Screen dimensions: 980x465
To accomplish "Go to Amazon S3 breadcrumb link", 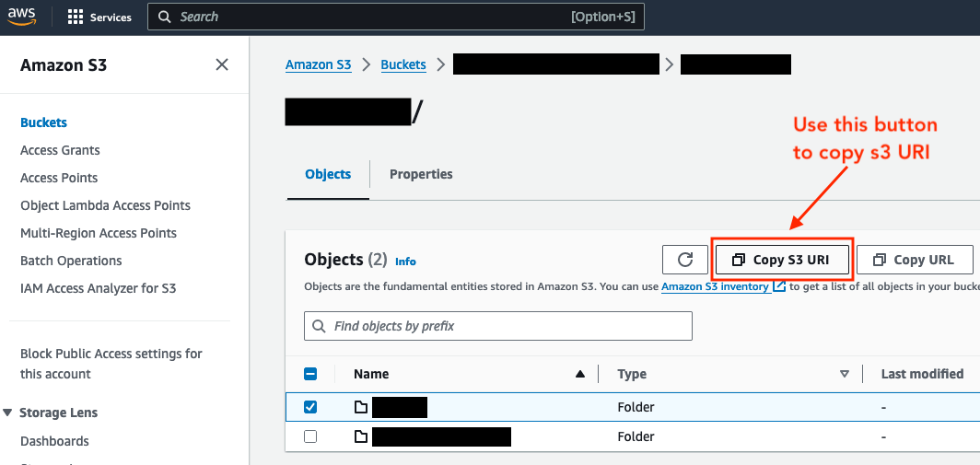I will point(319,64).
